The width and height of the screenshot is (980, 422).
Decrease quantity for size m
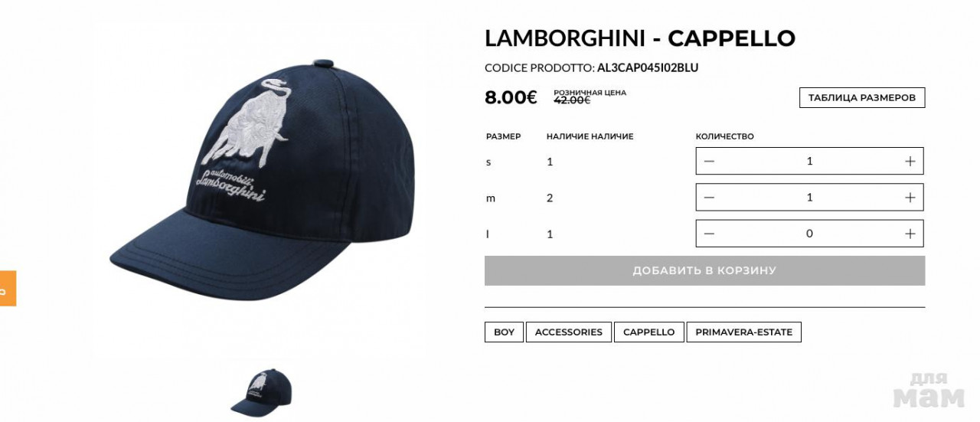pos(709,198)
